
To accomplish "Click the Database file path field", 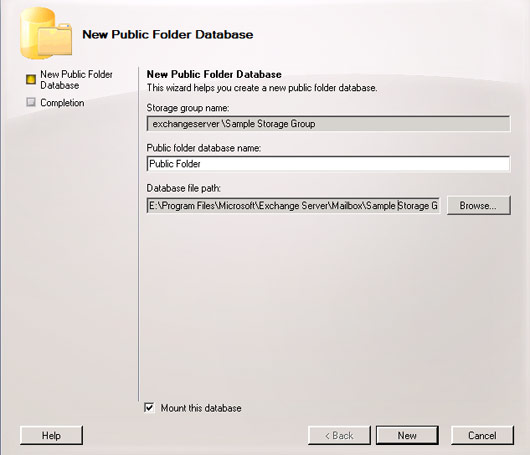I will (293, 206).
